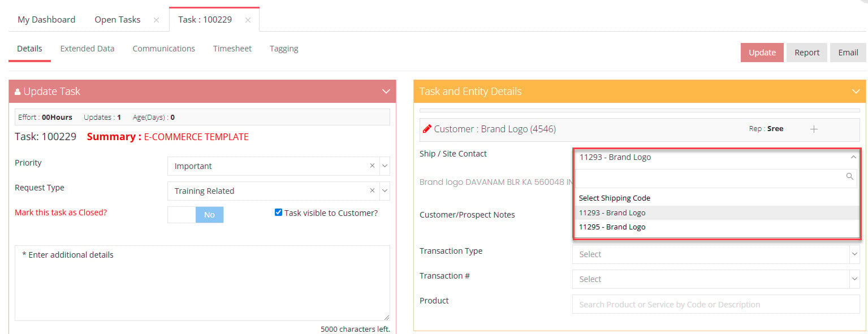Close the Open Tasks tab
This screenshot has height=334, width=868.
pyautogui.click(x=156, y=20)
